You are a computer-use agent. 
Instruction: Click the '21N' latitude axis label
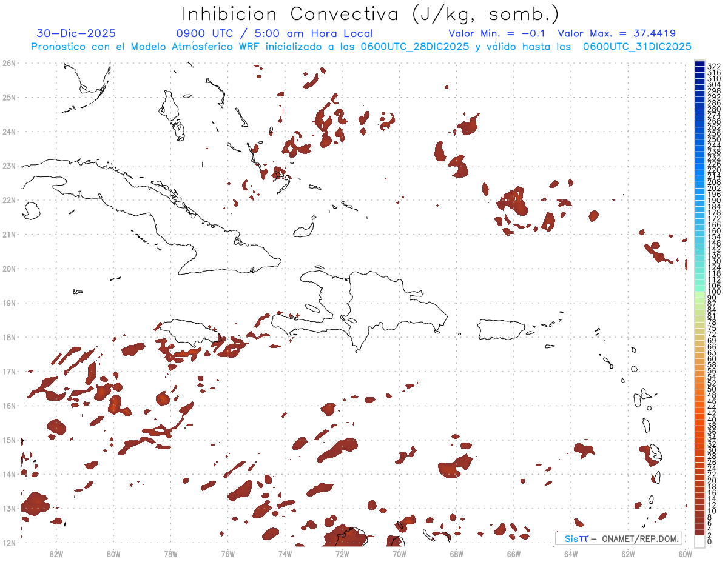[x=9, y=234]
